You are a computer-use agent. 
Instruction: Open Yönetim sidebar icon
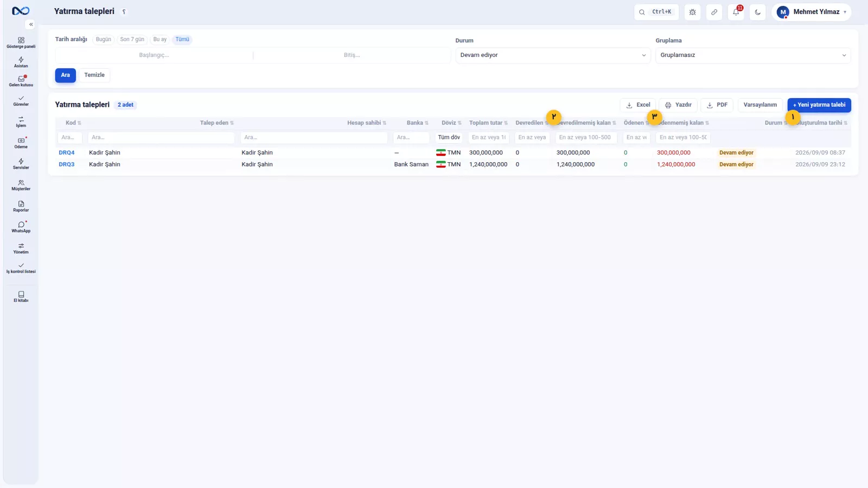click(x=21, y=248)
